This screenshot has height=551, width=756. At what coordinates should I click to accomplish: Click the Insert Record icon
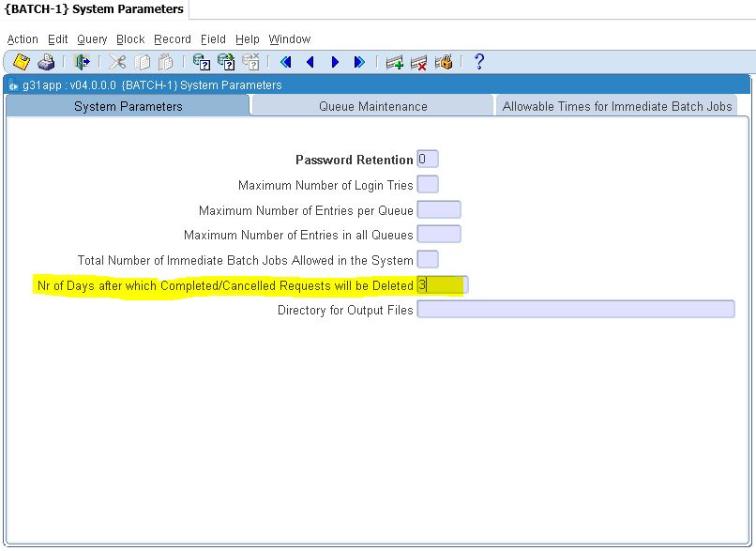click(x=395, y=62)
